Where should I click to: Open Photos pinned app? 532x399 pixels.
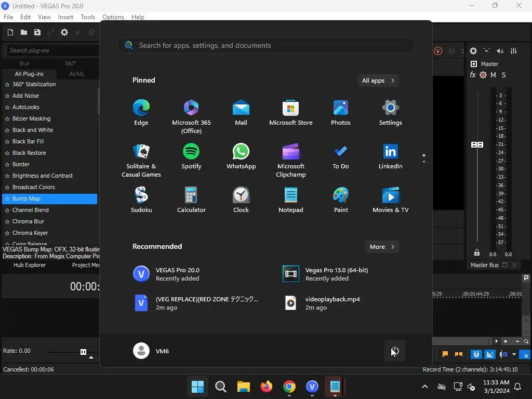[341, 113]
